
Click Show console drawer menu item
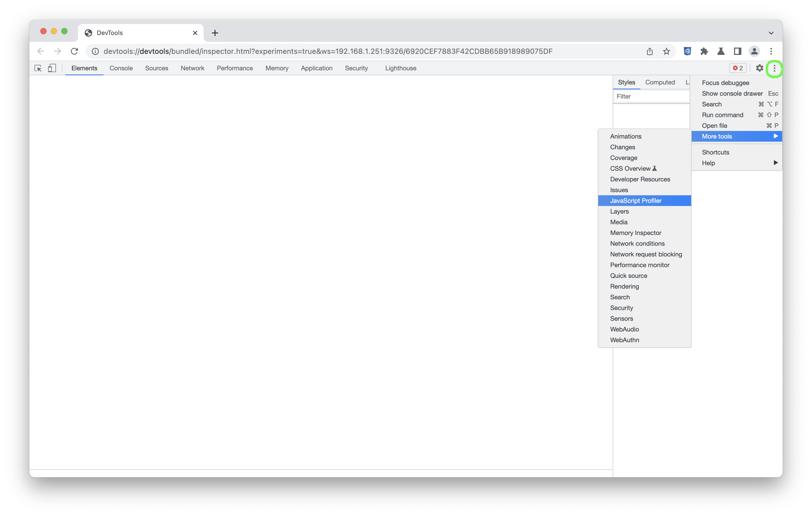point(732,94)
